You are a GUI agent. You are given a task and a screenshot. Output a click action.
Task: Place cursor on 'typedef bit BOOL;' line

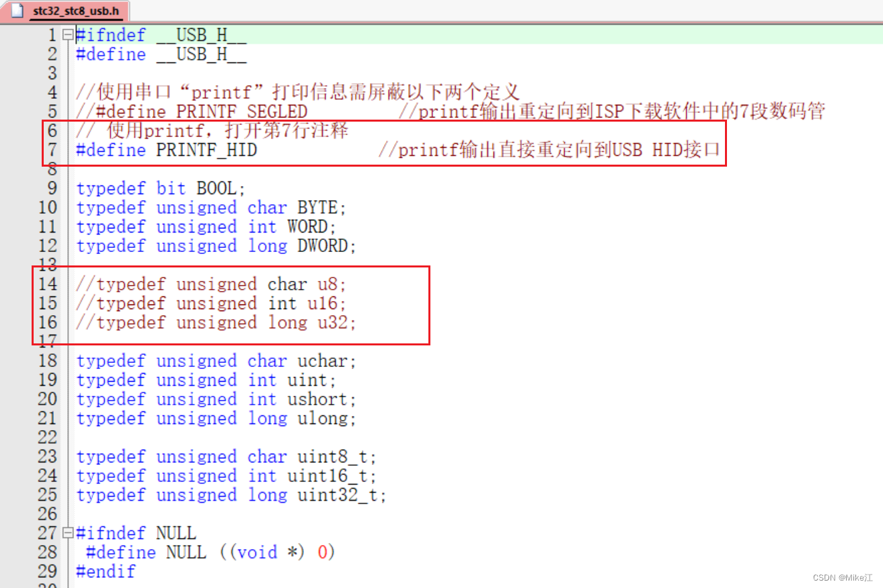pos(161,188)
